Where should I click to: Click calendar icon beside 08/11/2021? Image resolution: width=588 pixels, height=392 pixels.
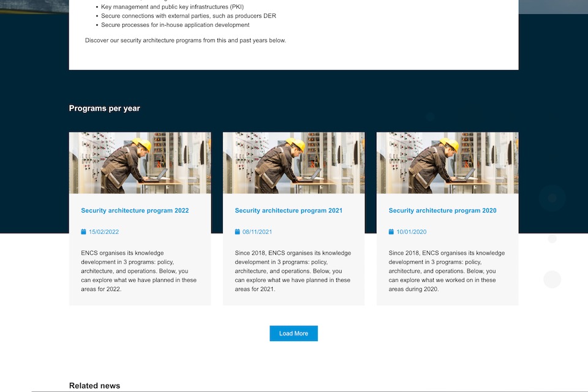[238, 232]
